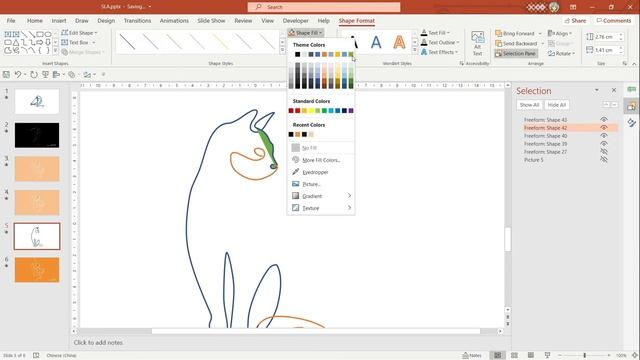This screenshot has height=360, width=640.
Task: Open the Slide Show tab
Action: pyautogui.click(x=211, y=20)
